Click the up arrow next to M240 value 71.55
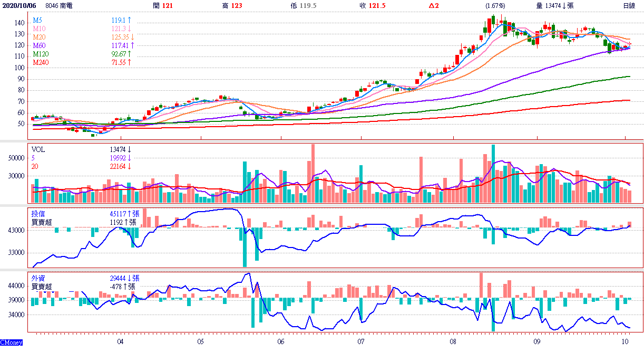 coord(129,62)
